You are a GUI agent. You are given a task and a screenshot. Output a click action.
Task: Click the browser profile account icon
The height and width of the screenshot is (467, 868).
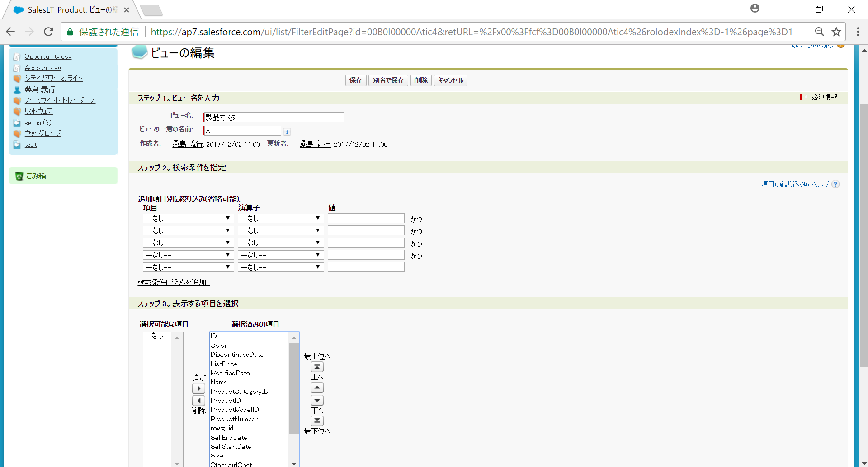pos(755,8)
